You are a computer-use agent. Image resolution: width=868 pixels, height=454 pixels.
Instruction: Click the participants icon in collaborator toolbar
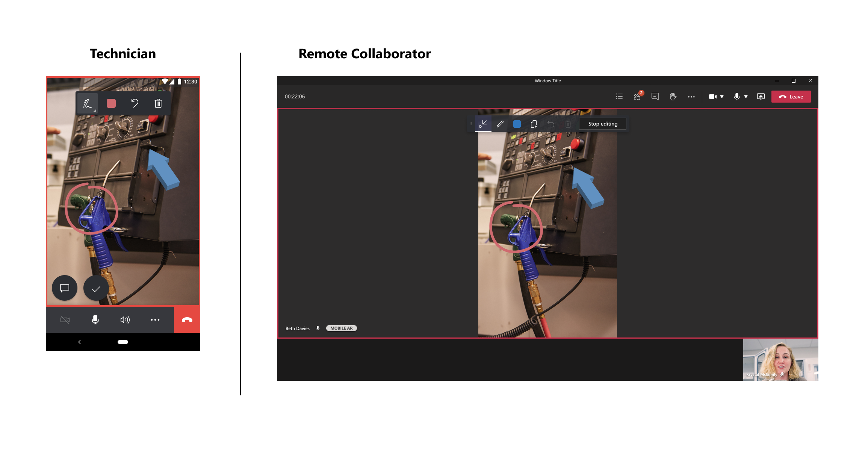(x=636, y=96)
